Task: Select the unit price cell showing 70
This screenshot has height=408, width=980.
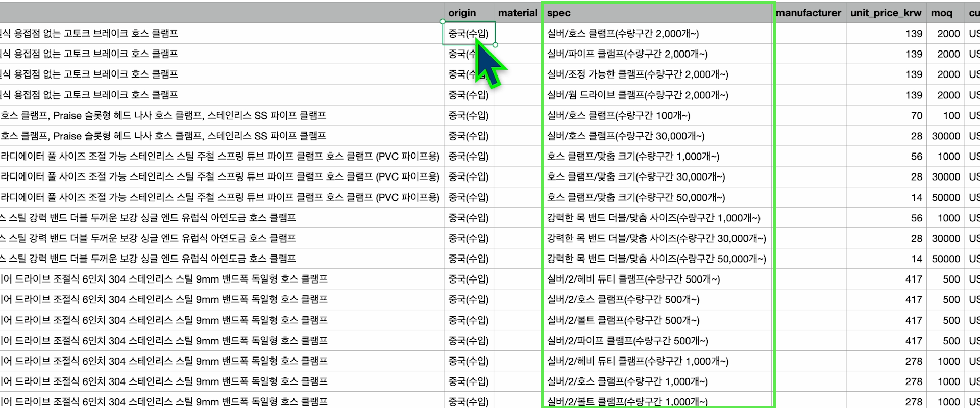Action: [x=886, y=115]
